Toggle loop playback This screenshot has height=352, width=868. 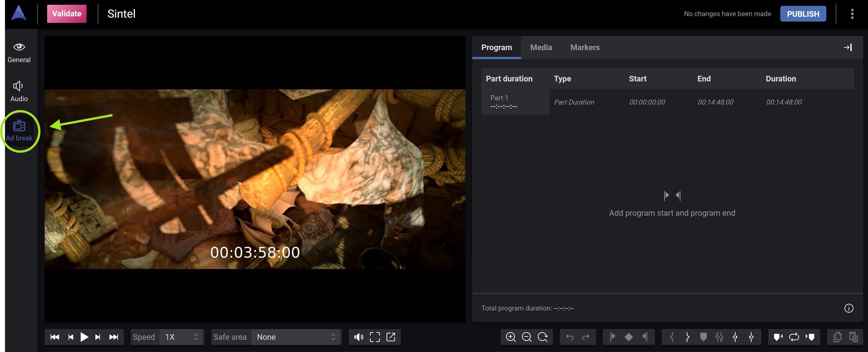point(794,337)
